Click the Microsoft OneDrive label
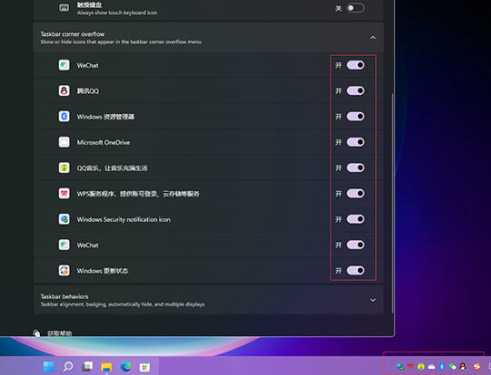Viewport: 491px width, 375px height. point(103,142)
